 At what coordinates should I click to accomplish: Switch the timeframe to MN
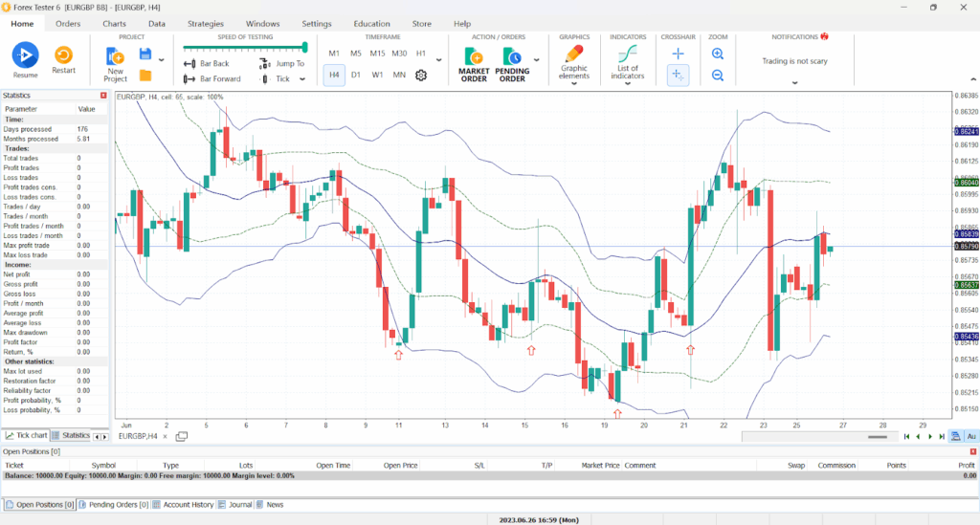click(399, 75)
